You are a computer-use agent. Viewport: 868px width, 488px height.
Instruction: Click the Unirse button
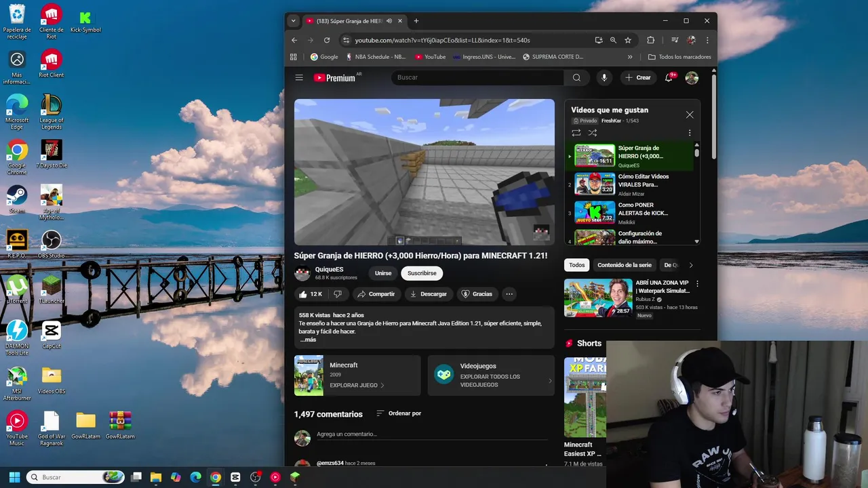(383, 273)
